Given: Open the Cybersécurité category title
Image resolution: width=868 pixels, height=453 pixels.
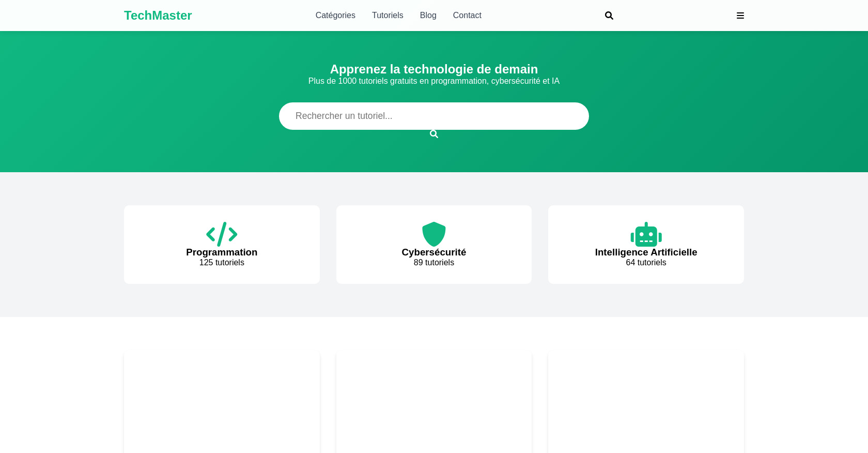Looking at the screenshot, I should [433, 252].
